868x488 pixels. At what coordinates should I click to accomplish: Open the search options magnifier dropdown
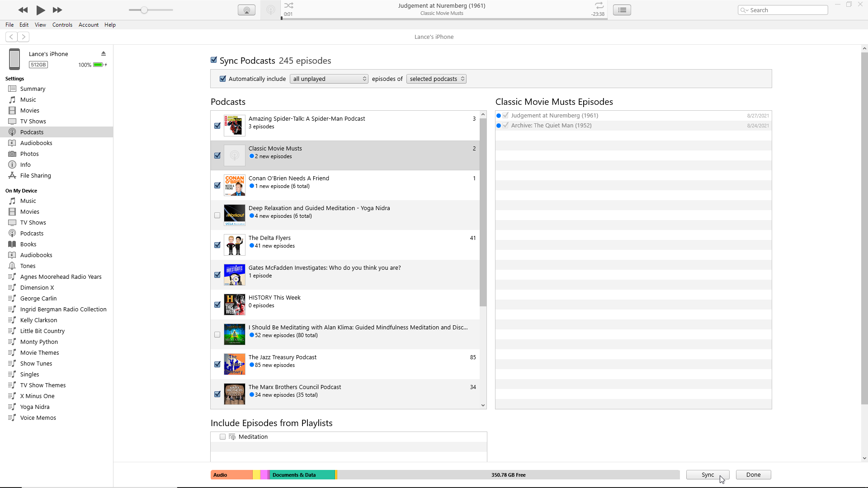pyautogui.click(x=744, y=10)
